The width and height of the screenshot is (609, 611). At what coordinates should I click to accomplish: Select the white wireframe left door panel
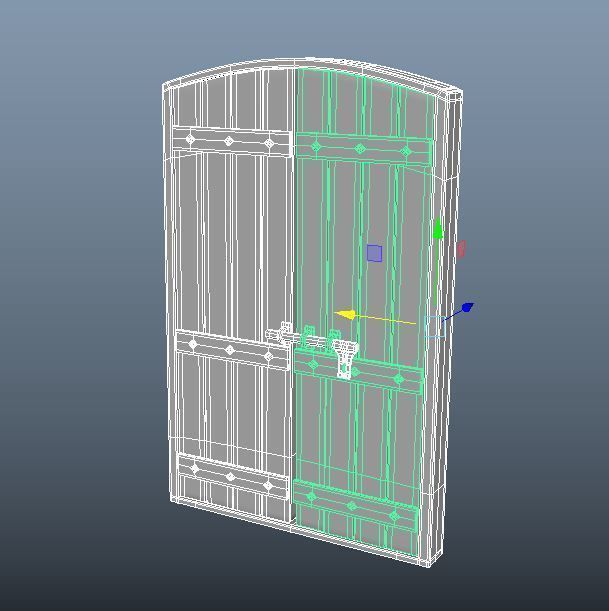point(233,296)
